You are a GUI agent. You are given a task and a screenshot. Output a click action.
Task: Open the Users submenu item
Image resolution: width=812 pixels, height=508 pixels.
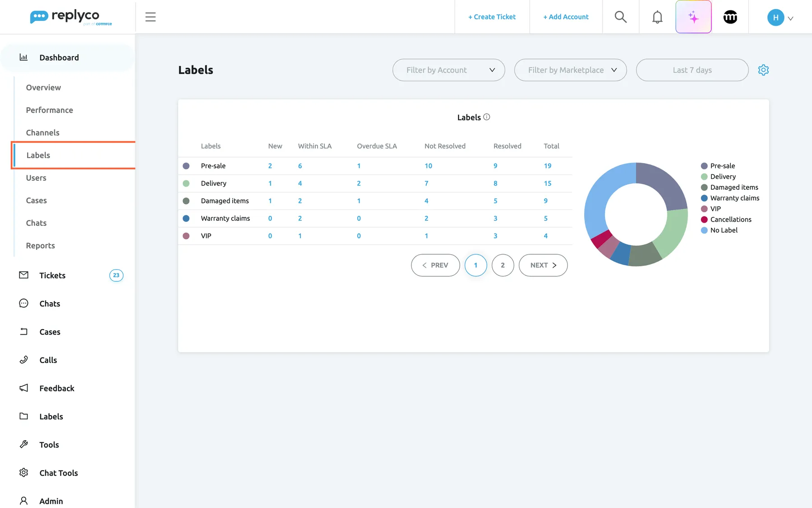36,178
